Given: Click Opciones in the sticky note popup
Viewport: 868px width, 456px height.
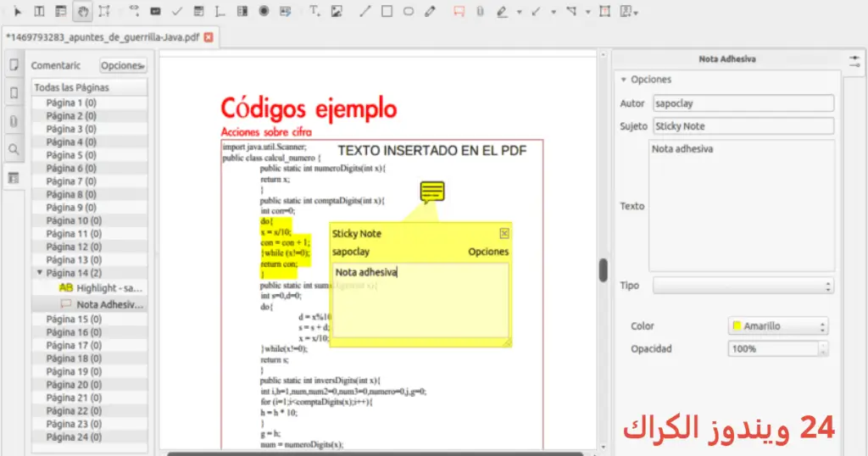Looking at the screenshot, I should pyautogui.click(x=488, y=252).
